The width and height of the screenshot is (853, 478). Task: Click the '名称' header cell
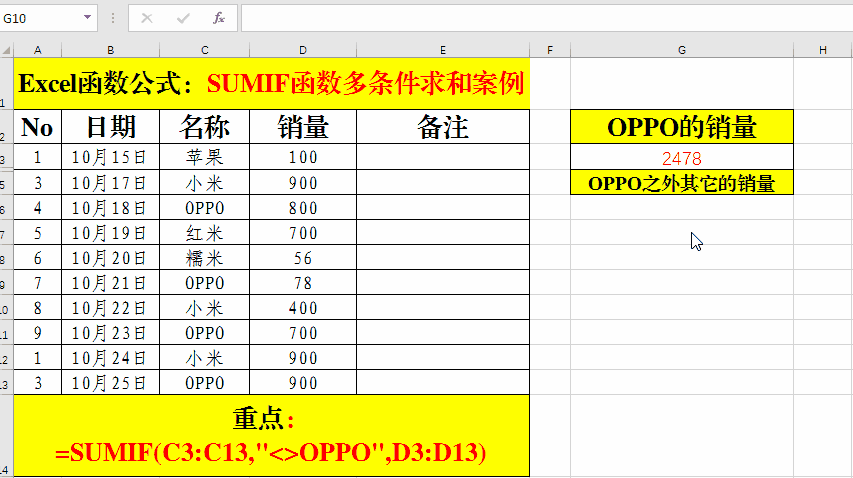205,127
